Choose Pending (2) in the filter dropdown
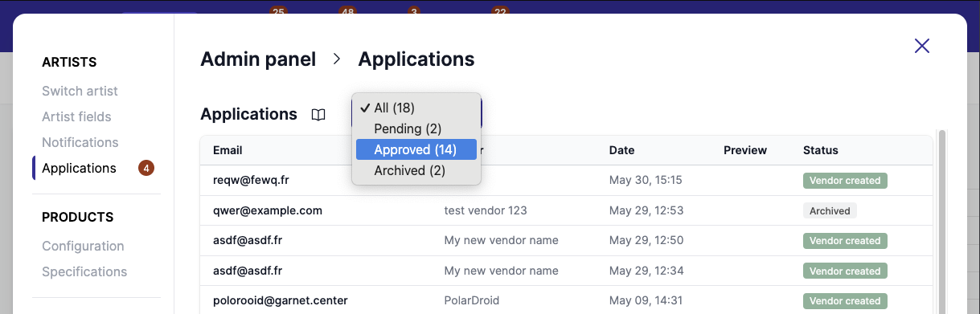The width and height of the screenshot is (980, 314). pos(416,128)
